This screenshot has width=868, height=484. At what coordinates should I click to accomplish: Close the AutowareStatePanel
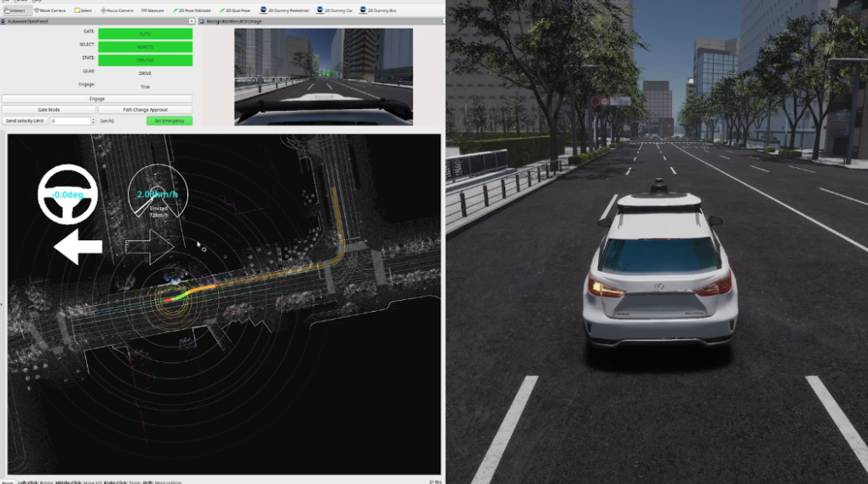(x=192, y=21)
